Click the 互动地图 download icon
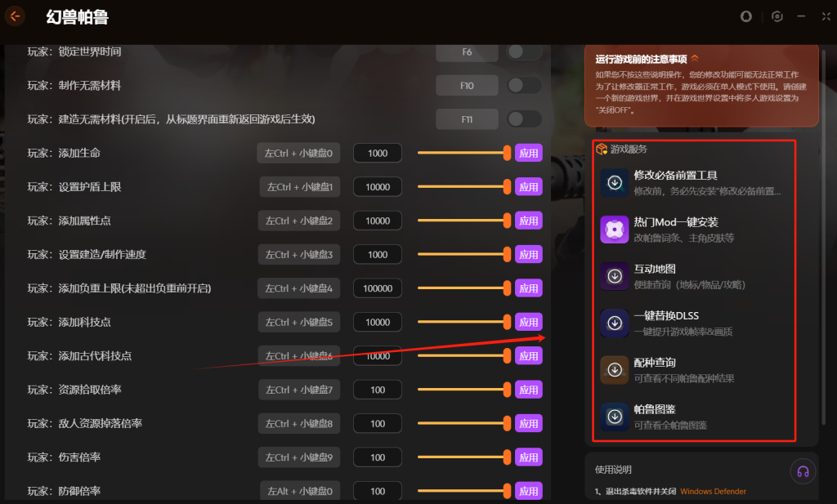Screen dimensions: 837x504 615,276
